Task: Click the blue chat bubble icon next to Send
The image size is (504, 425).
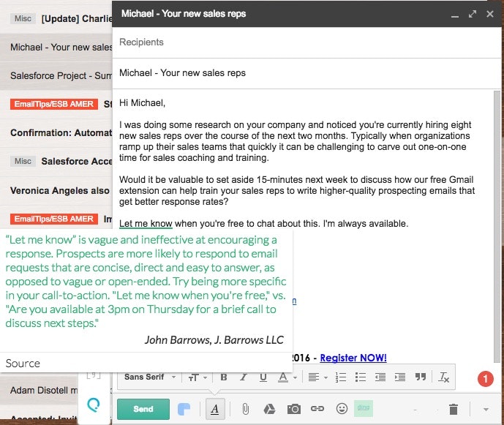Action: pyautogui.click(x=184, y=409)
